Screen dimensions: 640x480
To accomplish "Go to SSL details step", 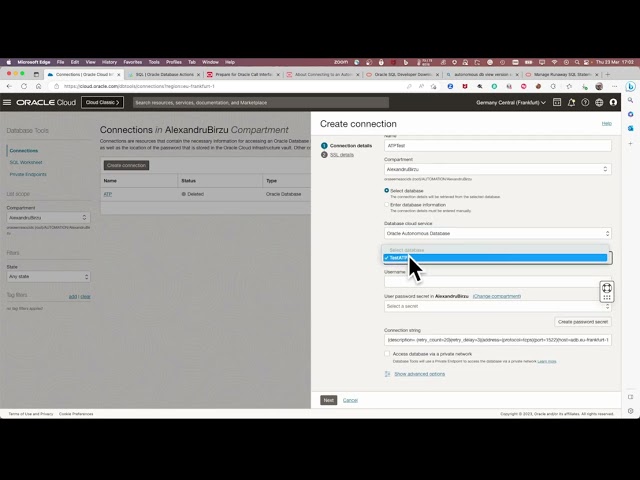I will point(342,155).
